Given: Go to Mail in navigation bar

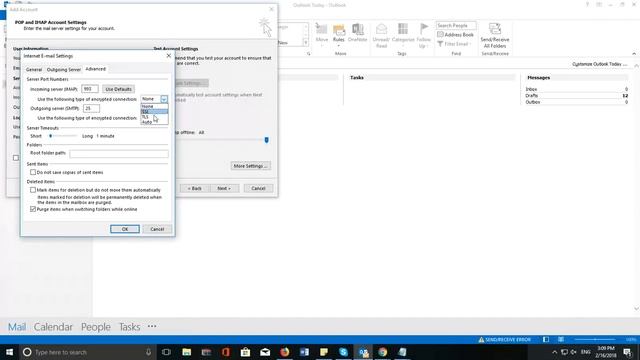Looking at the screenshot, I should (x=17, y=327).
